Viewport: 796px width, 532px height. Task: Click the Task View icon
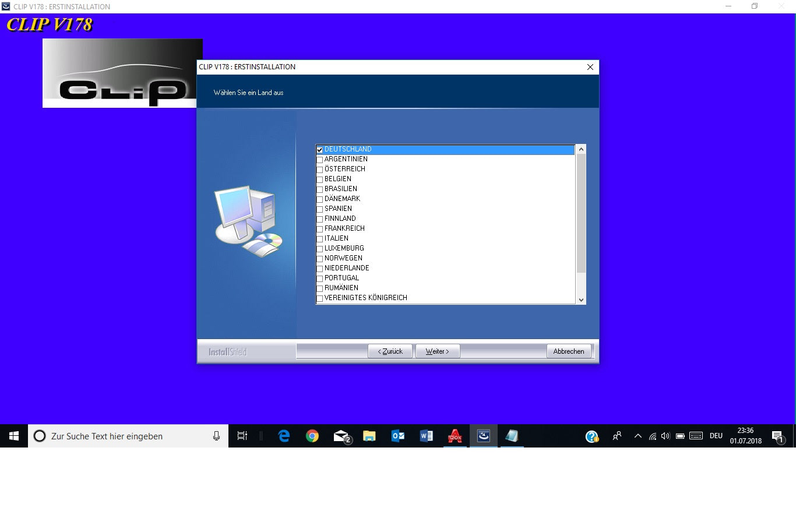coord(242,436)
